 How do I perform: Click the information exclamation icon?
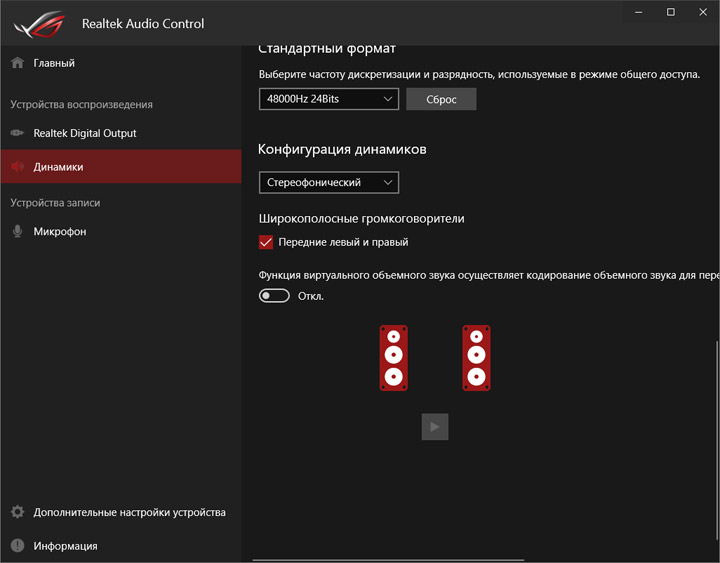pyautogui.click(x=17, y=546)
